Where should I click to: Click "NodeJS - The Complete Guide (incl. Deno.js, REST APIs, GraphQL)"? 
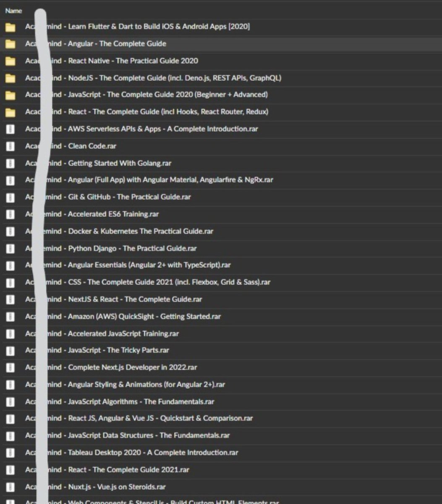pyautogui.click(x=175, y=78)
